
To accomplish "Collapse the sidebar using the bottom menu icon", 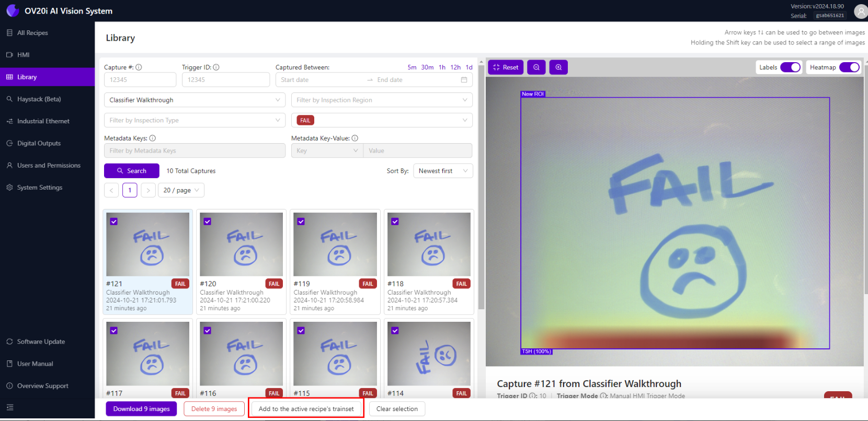I will coord(10,407).
